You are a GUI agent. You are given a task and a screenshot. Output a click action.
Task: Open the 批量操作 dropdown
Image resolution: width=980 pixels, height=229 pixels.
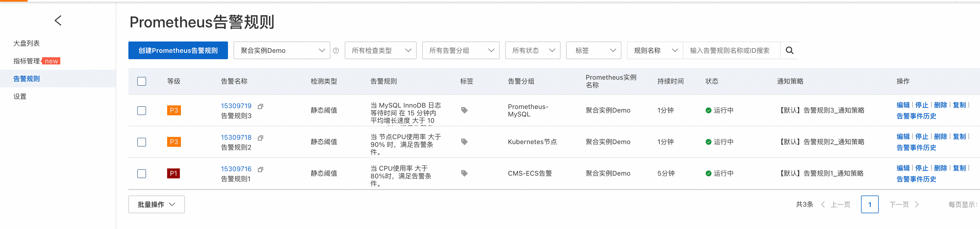coord(156,205)
